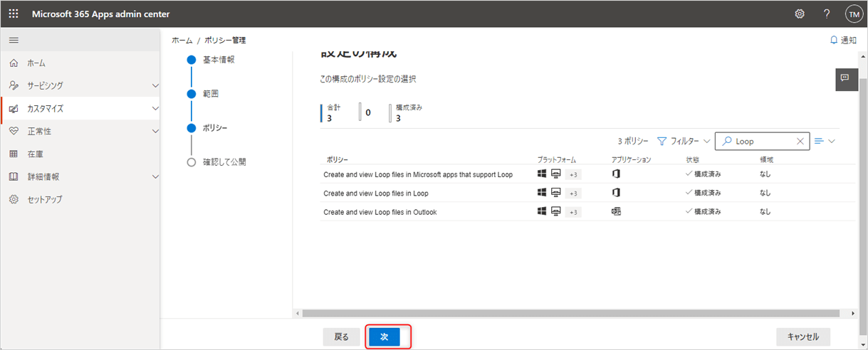Click the 次 button
868x350 pixels.
(385, 336)
